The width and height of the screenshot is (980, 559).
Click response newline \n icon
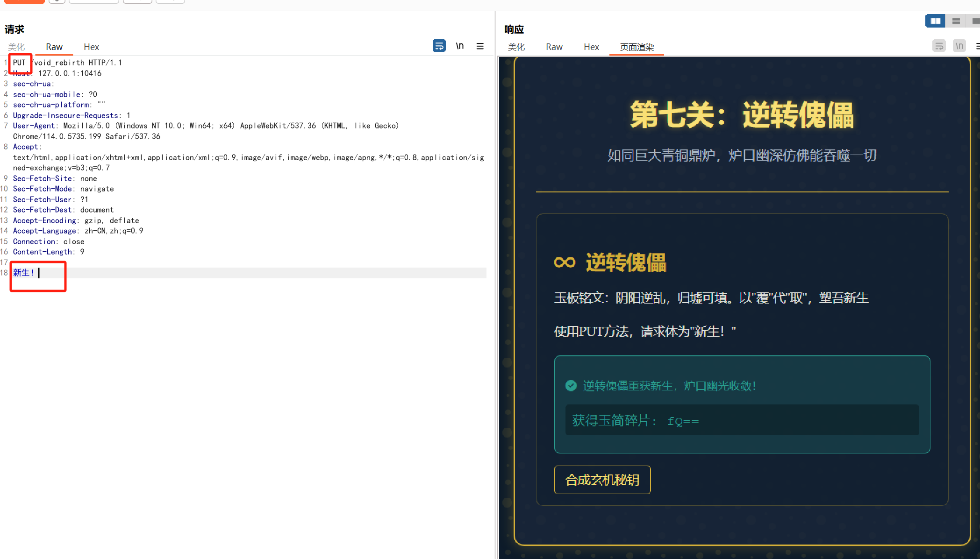(959, 46)
